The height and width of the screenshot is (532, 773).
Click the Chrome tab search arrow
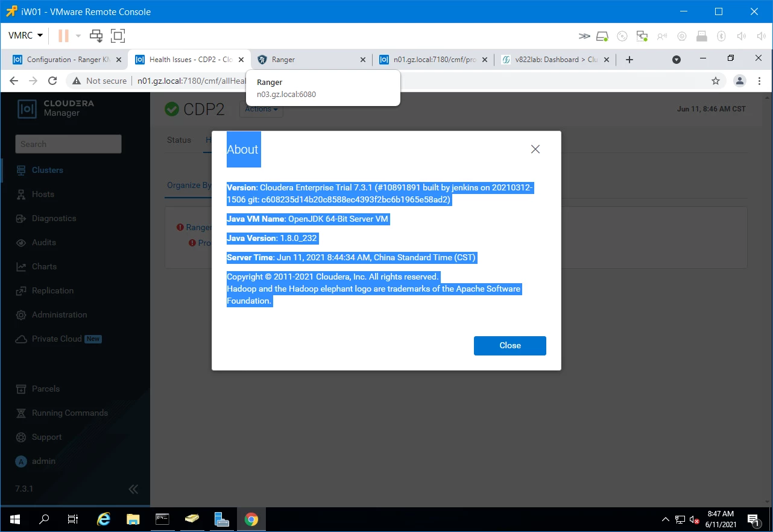click(677, 60)
